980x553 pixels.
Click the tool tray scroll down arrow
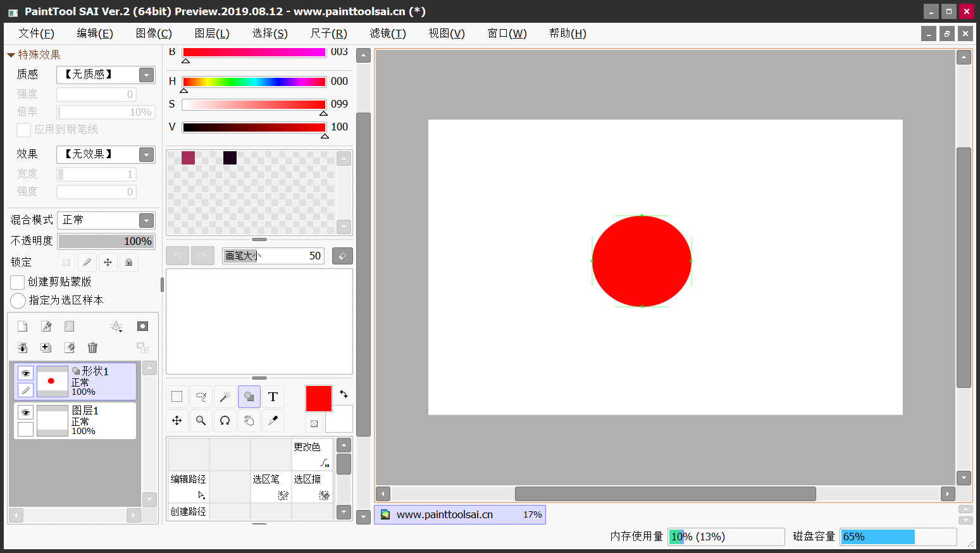(344, 512)
